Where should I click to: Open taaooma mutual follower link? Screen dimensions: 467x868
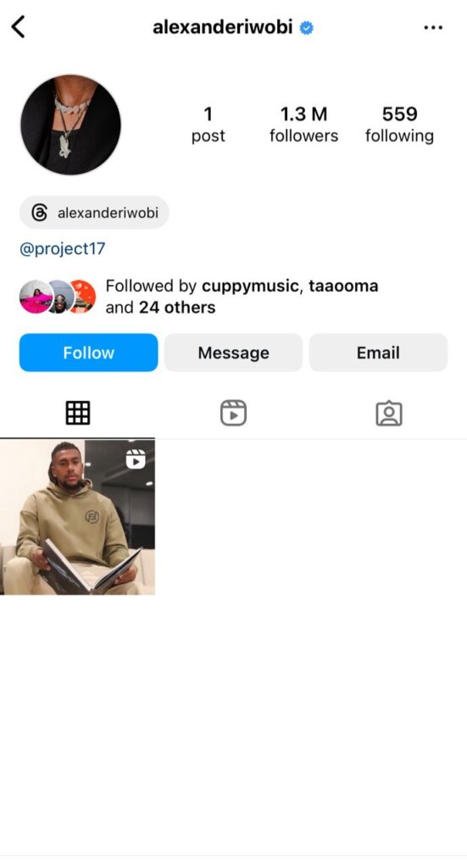pos(343,287)
